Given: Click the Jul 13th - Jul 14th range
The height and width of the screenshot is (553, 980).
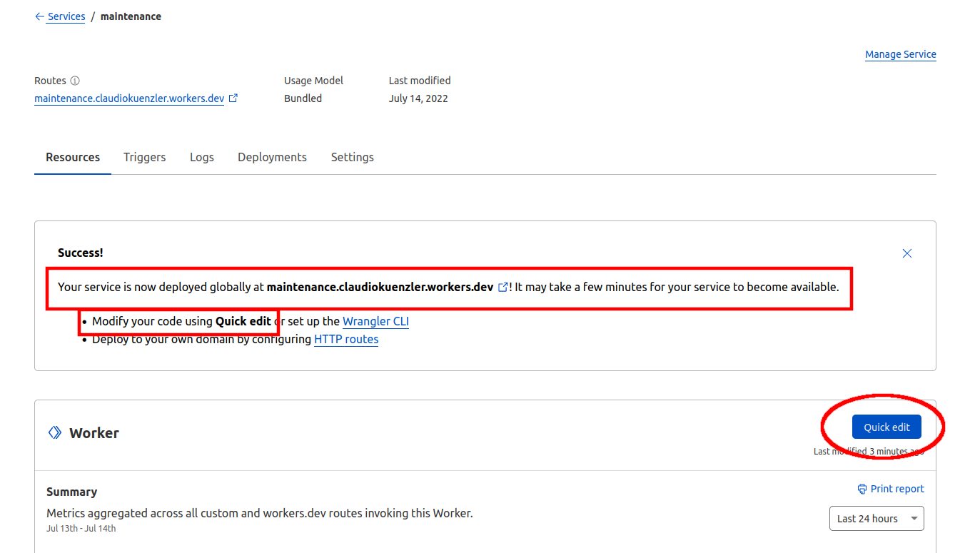Looking at the screenshot, I should click(81, 529).
